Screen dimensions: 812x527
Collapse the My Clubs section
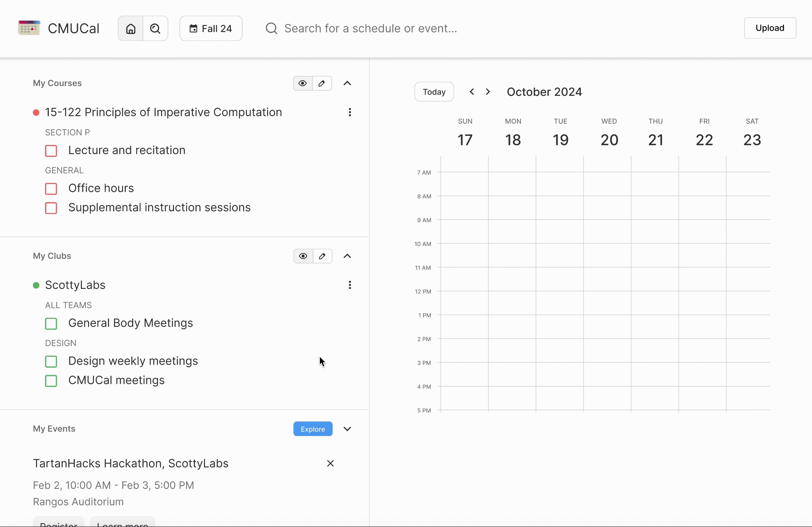[x=347, y=256]
